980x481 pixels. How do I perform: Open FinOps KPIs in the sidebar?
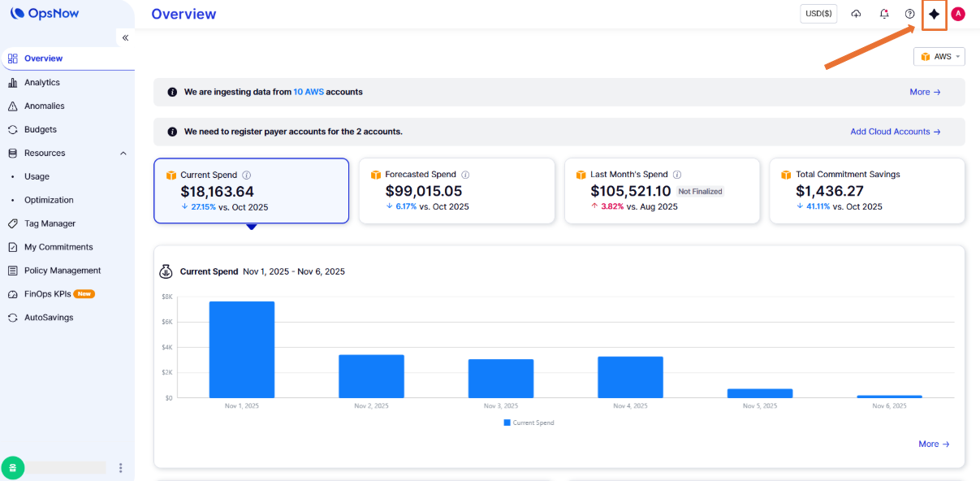pyautogui.click(x=47, y=294)
